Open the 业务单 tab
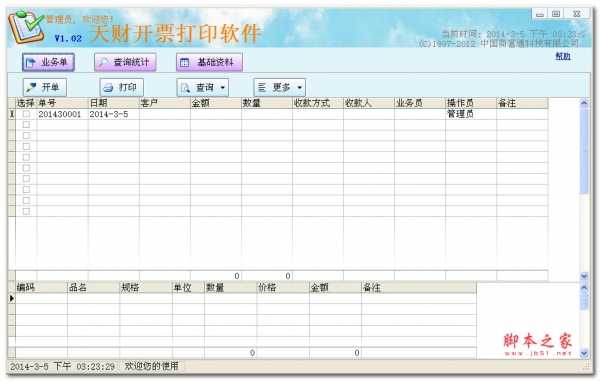Viewport: 600px width, 381px height. coord(48,62)
